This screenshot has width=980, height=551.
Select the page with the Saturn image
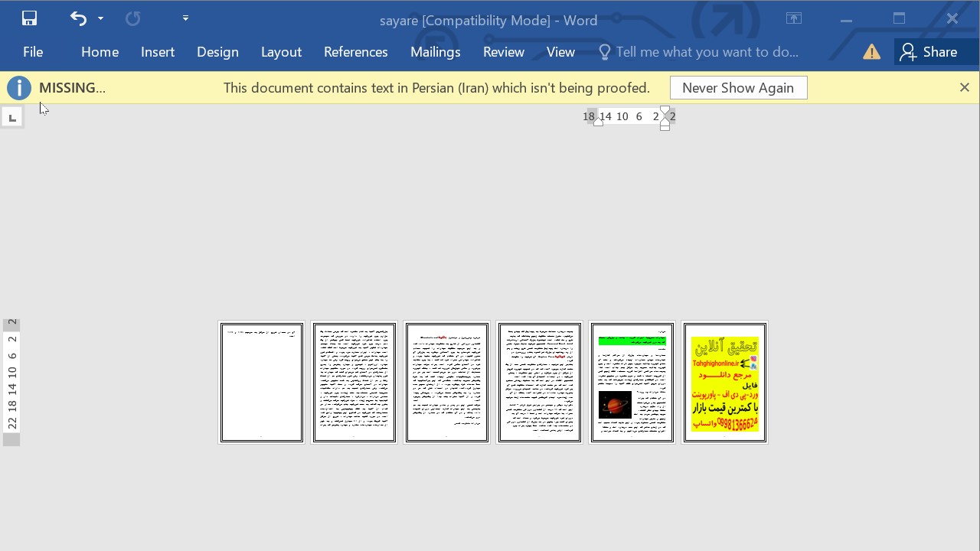[632, 382]
